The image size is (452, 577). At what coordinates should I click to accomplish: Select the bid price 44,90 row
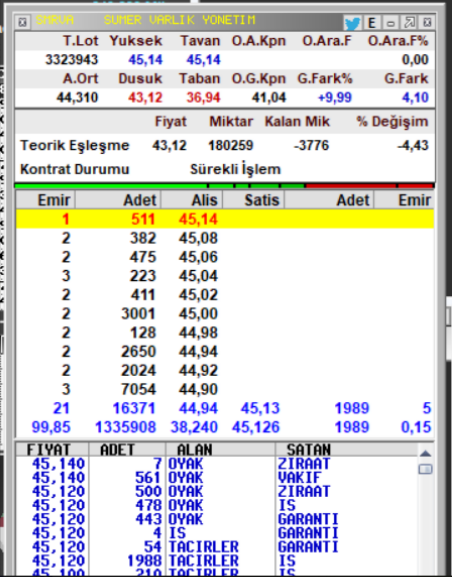pos(225,389)
